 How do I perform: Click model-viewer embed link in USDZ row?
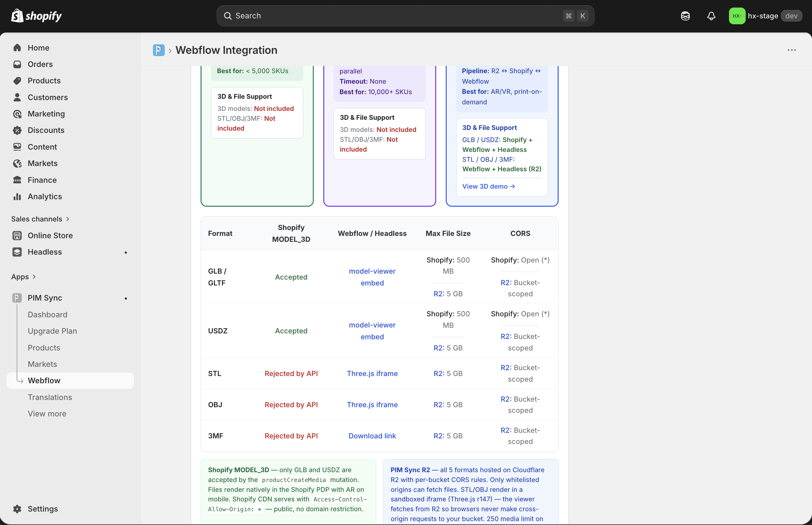click(x=372, y=331)
